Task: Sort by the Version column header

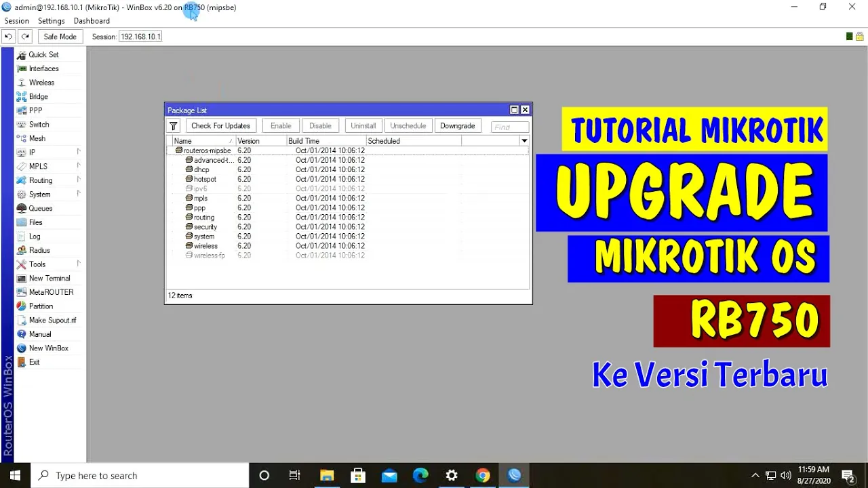Action: tap(261, 141)
